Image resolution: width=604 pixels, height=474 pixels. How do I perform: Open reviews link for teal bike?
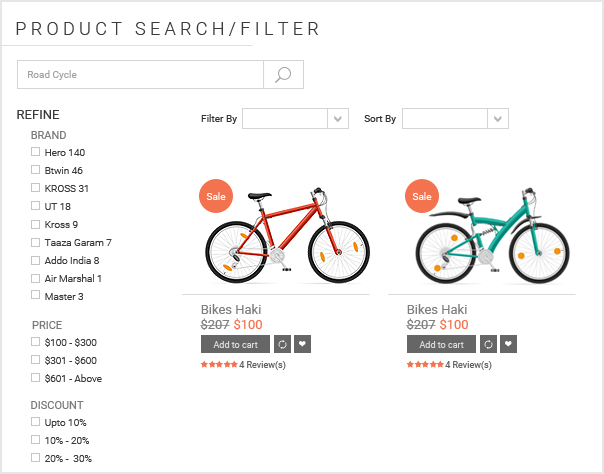tap(468, 365)
